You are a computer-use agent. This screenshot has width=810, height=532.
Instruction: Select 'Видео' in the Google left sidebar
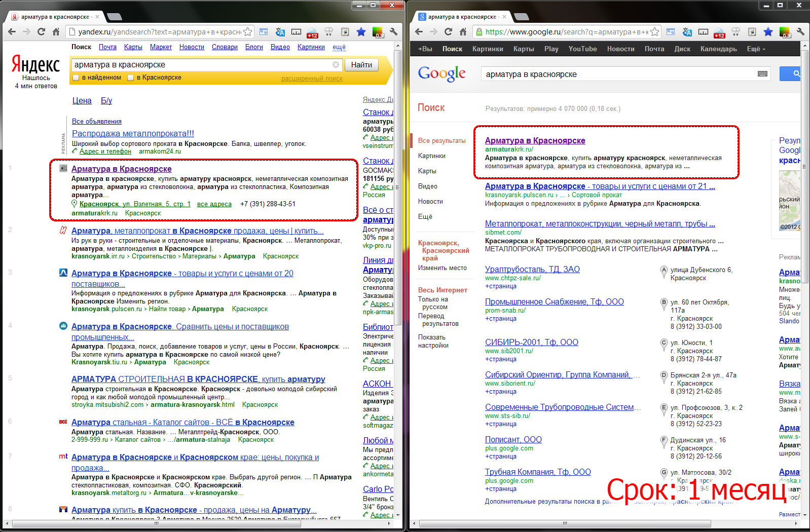(x=427, y=186)
